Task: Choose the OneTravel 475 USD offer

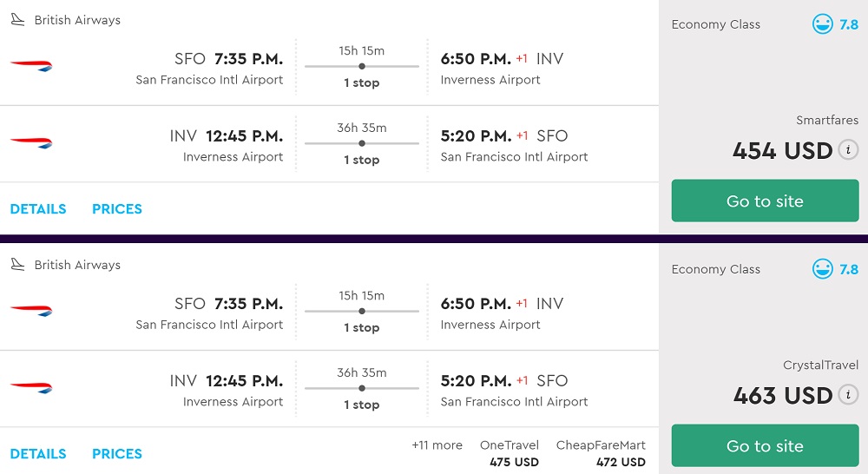Action: pos(510,453)
